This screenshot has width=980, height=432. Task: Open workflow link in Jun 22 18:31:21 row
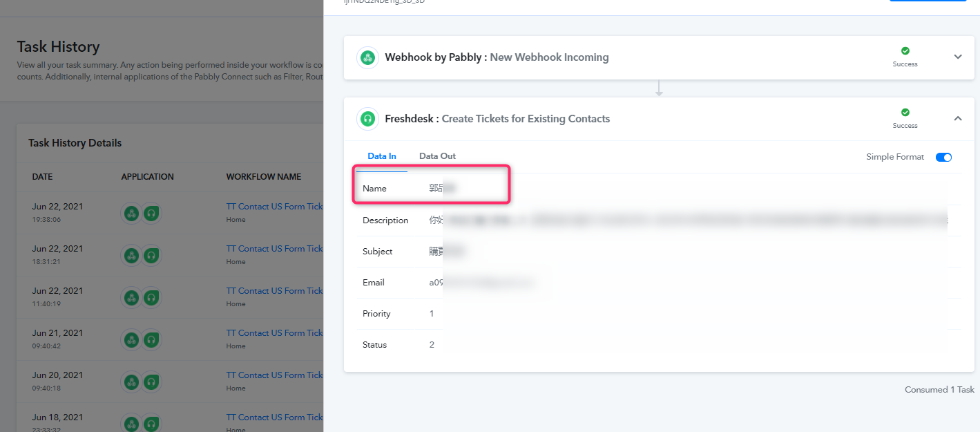pos(275,249)
